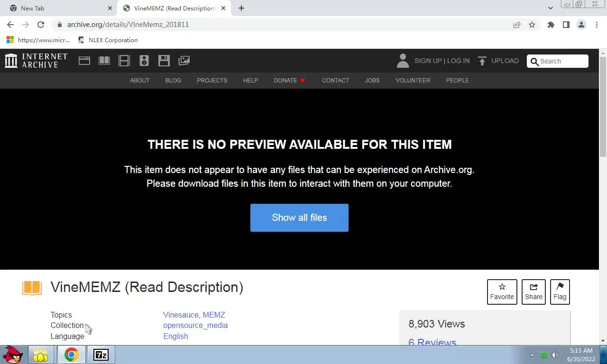
Task: Open the JOBS menu item
Action: 372,81
